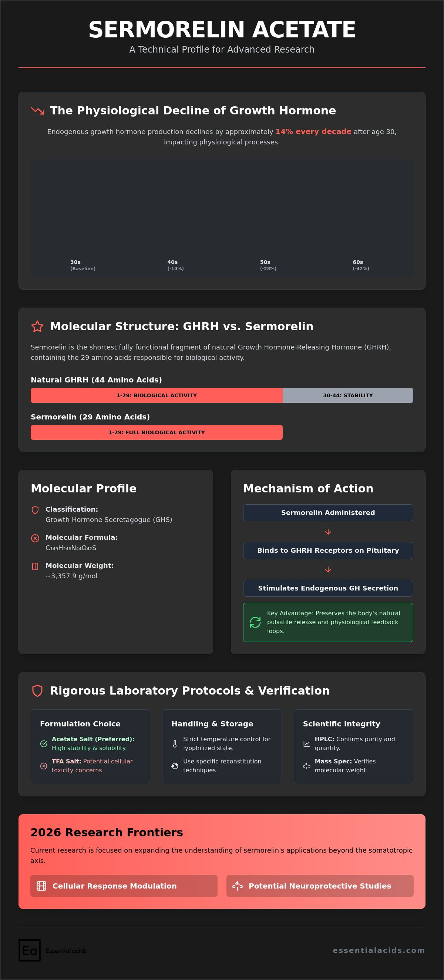The image size is (444, 980).
Task: Click the 60s (-42%) chart label
Action: pyautogui.click(x=361, y=265)
